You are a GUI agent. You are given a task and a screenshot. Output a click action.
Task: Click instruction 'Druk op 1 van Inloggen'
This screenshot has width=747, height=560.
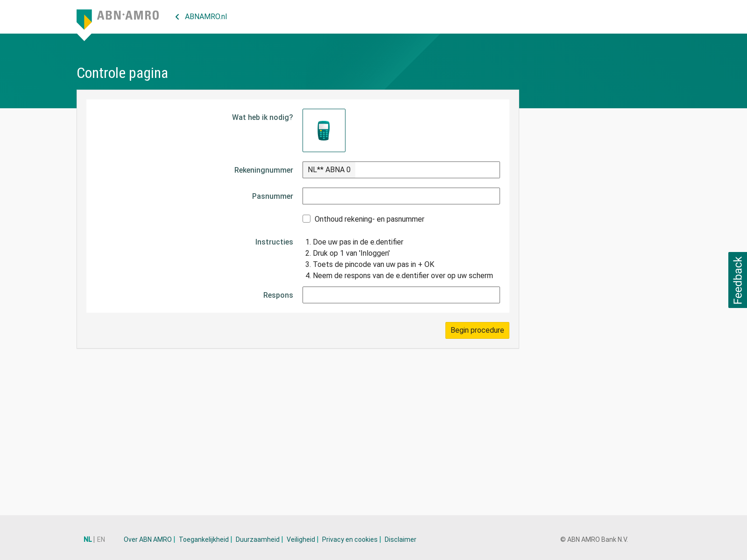pyautogui.click(x=351, y=253)
